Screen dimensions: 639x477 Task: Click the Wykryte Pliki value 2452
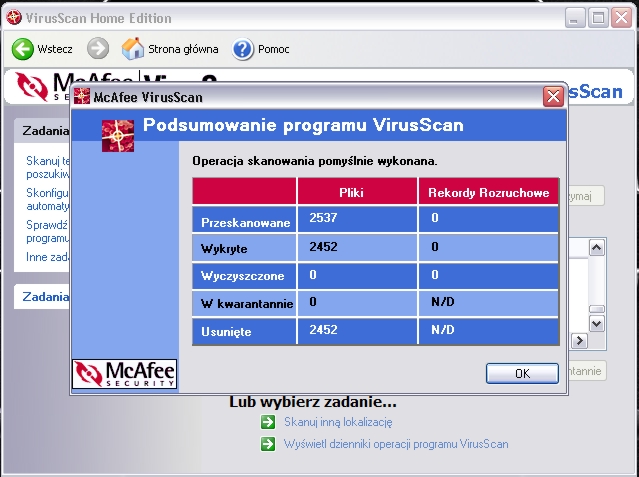point(323,247)
